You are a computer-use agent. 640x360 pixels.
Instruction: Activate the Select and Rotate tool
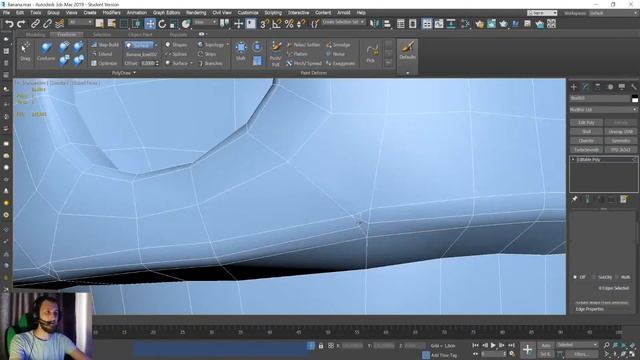coord(162,24)
